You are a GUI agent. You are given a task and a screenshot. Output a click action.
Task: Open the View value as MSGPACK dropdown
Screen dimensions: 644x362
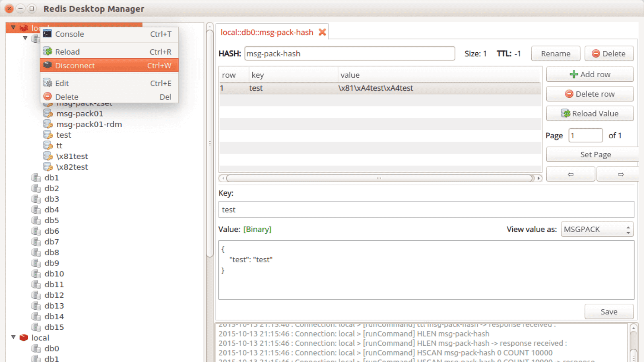pos(597,229)
